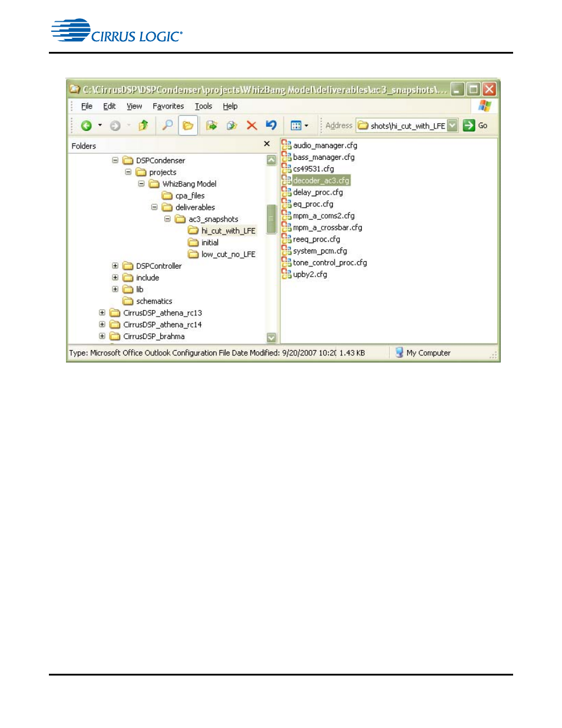Click the eq_proc.cfg file icon
The width and height of the screenshot is (562, 728).
[286, 204]
